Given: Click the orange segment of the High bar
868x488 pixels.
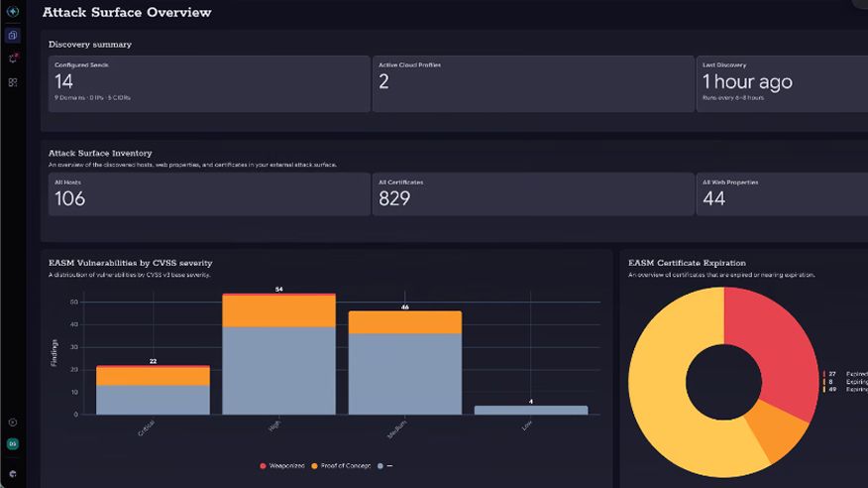Looking at the screenshot, I should [279, 311].
